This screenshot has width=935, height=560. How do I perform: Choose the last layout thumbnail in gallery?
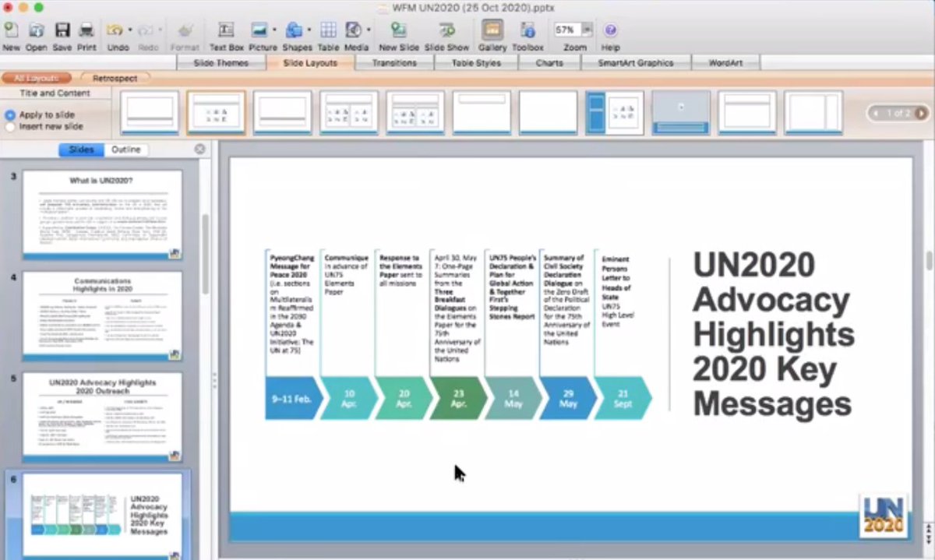click(813, 113)
